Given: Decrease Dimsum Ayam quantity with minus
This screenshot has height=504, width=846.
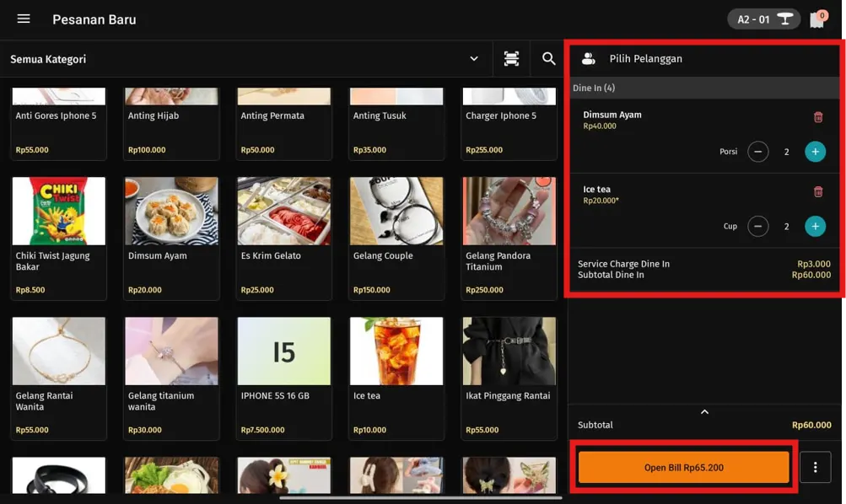Looking at the screenshot, I should point(757,152).
